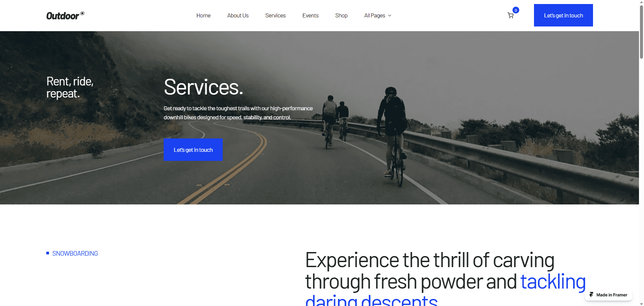
Task: Click the registered trademark symbol on logo
Action: pos(82,13)
